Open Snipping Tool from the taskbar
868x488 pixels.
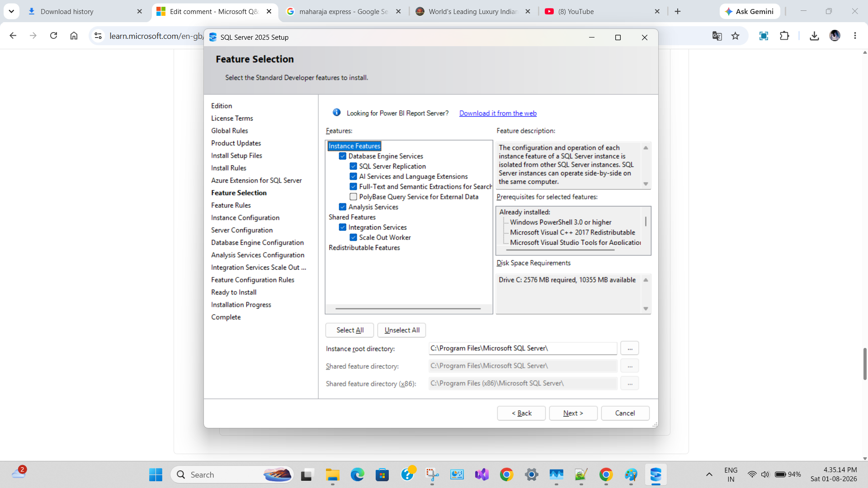[432, 475]
